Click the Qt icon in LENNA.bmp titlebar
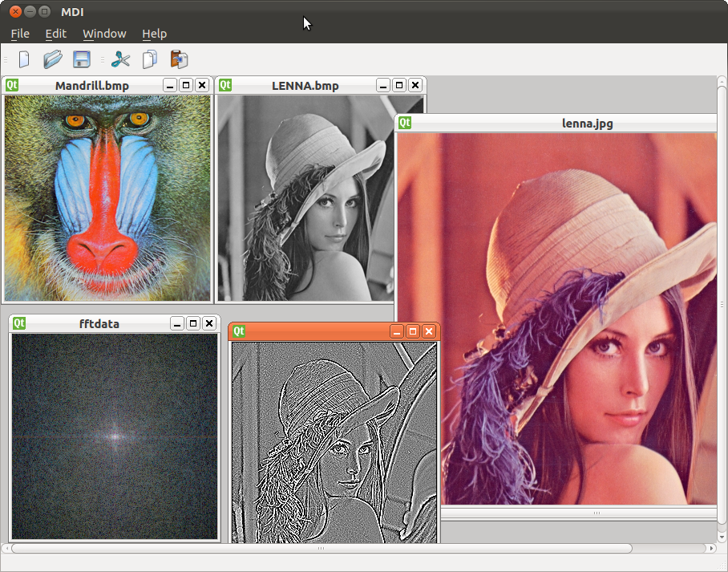 tap(225, 85)
